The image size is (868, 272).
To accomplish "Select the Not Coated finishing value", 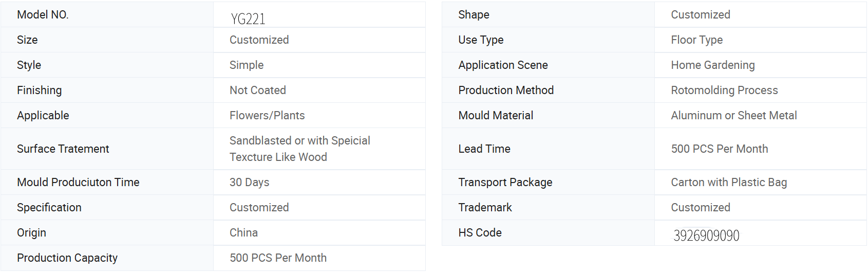I will (258, 90).
